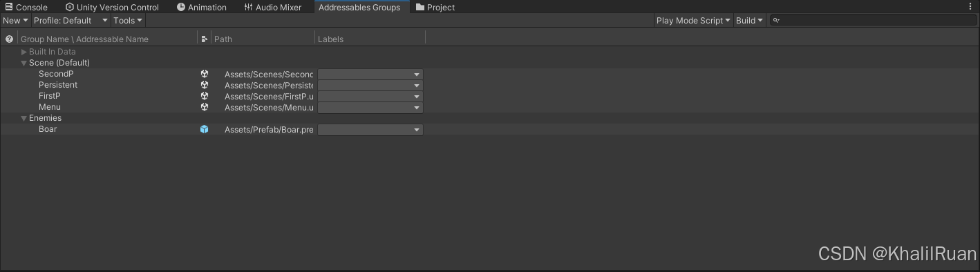980x272 pixels.
Task: Click the path Assets/Scenes/Second
Action: 269,74
